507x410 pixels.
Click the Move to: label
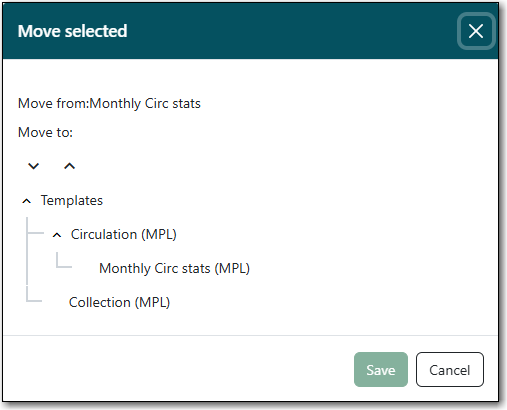[x=45, y=132]
